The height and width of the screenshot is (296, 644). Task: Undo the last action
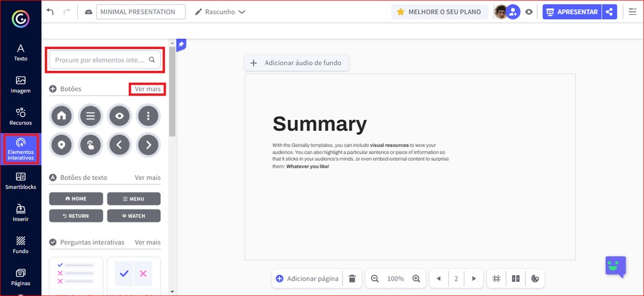(x=50, y=12)
